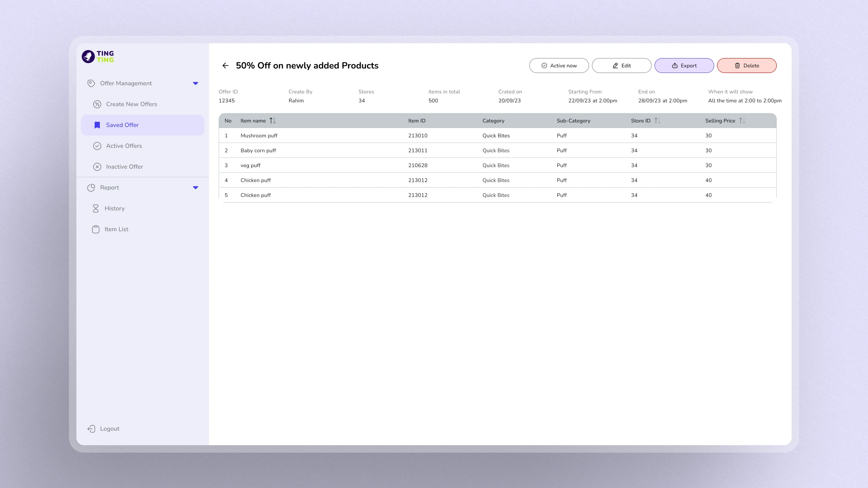868x488 pixels.
Task: Sort table by Store ID arrows
Action: click(x=658, y=121)
